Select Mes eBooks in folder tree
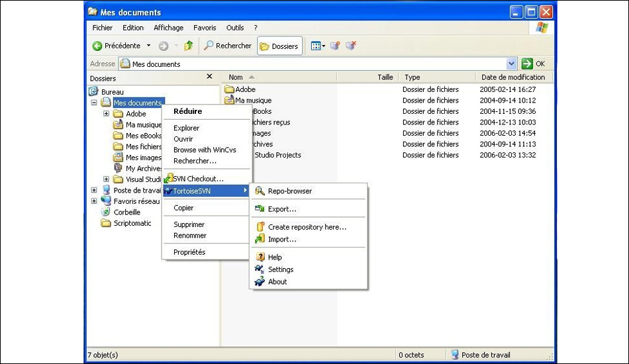Viewport: 629px width, 364px height. [143, 136]
